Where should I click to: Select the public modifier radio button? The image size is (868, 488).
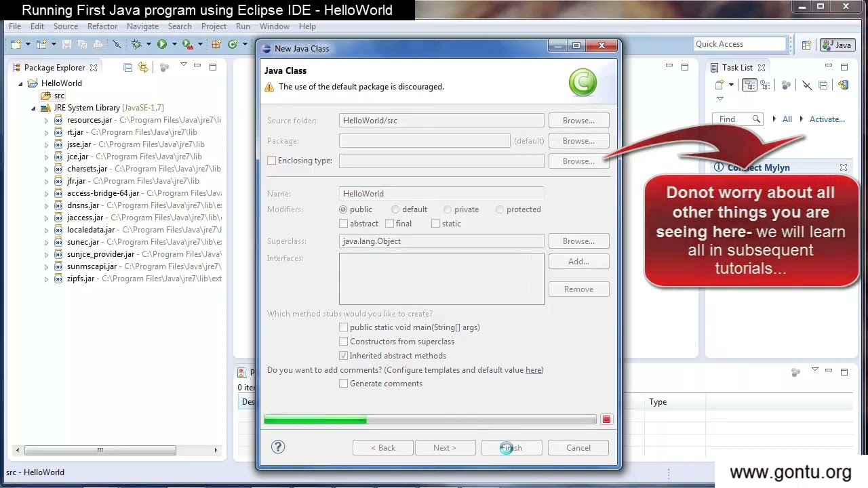click(x=343, y=209)
